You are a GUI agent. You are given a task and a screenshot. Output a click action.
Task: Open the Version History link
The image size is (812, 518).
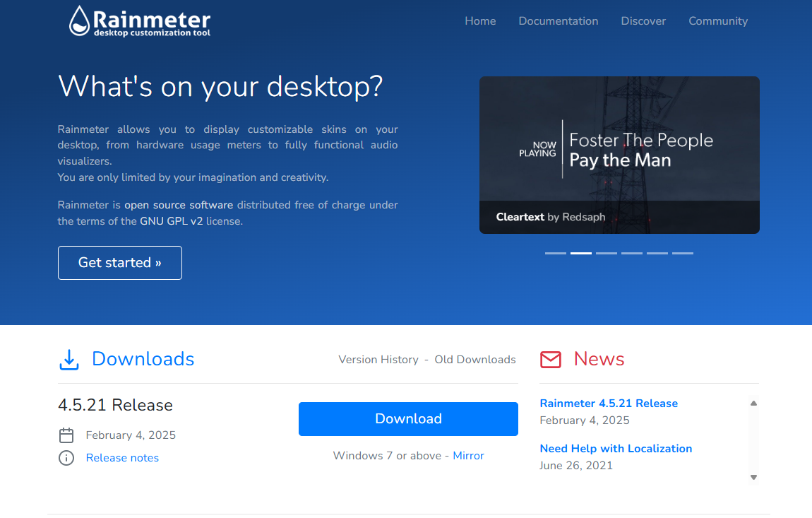coord(378,360)
